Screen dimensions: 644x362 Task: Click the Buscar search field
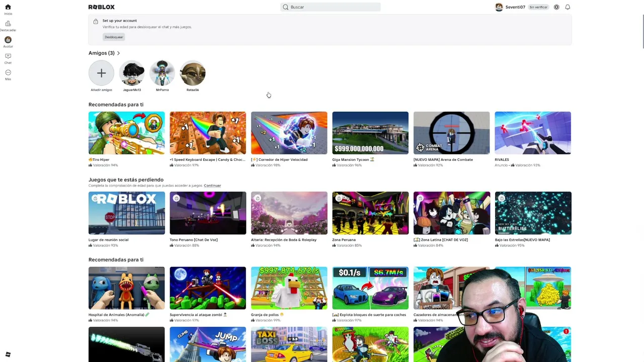pos(331,7)
